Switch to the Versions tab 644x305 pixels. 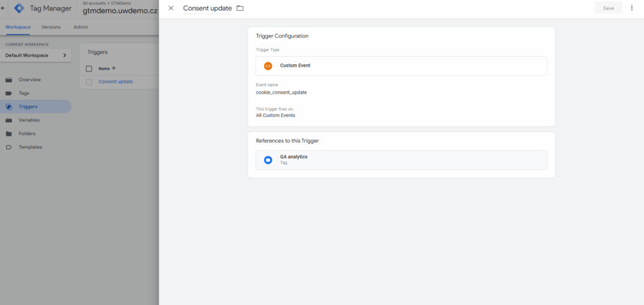51,27
